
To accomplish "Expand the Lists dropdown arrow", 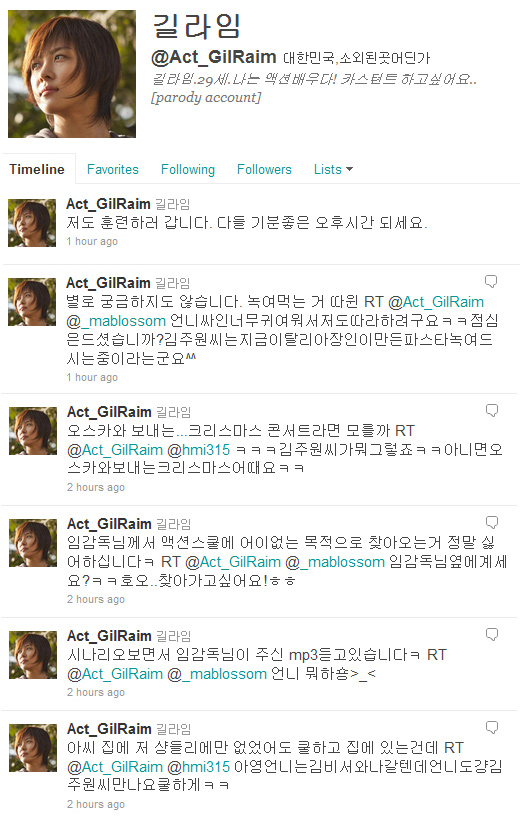I will point(349,169).
